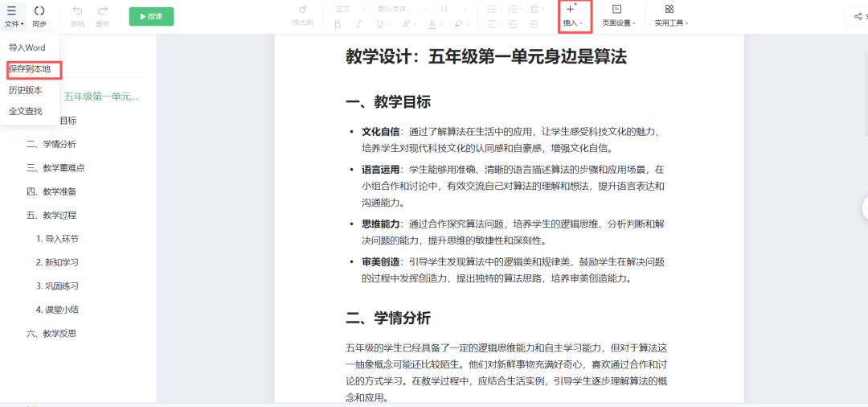Jump to outline item 六、教学反思
The width and height of the screenshot is (868, 407).
51,333
